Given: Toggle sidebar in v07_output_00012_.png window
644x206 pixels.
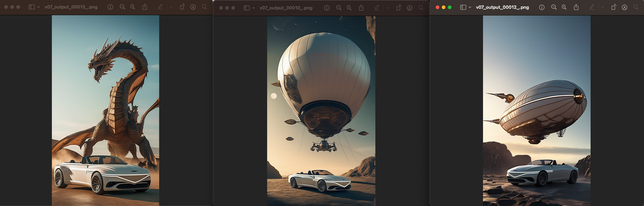Looking at the screenshot, I should (463, 7).
